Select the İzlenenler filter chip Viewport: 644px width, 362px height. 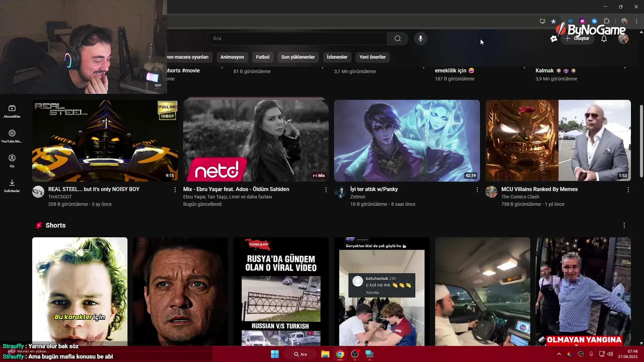point(337,57)
